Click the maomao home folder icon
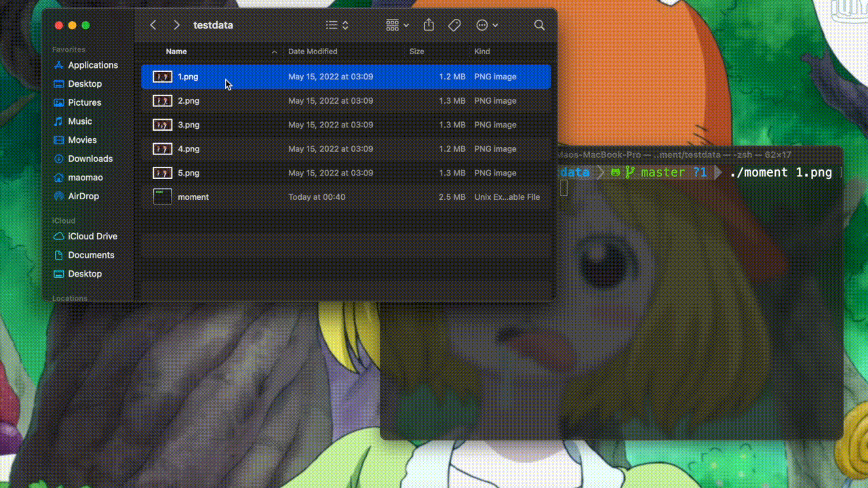This screenshot has height=488, width=868. [x=59, y=178]
